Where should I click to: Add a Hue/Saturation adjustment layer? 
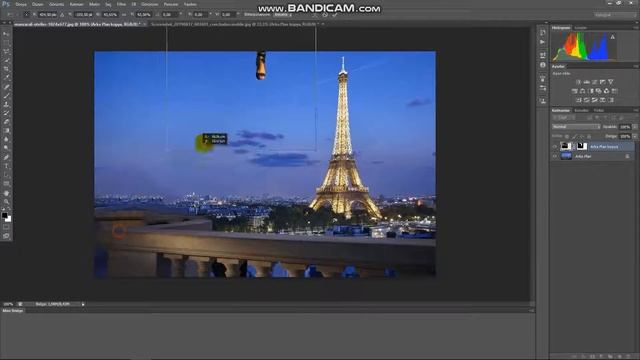[x=575, y=91]
